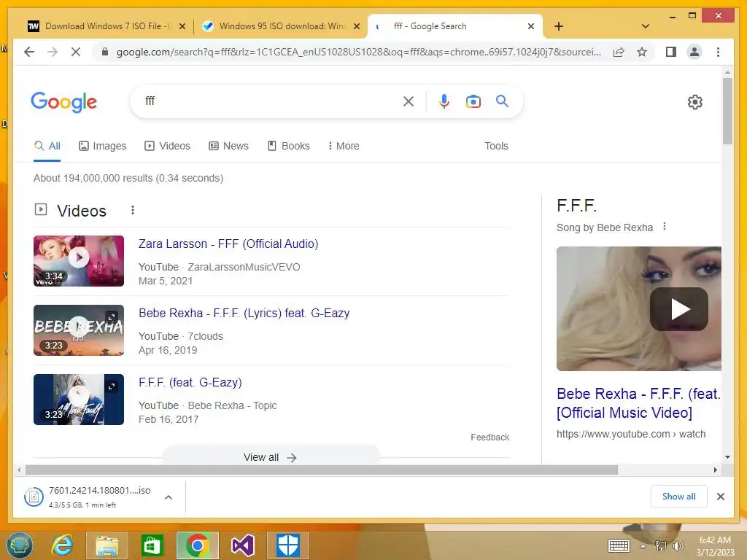Viewport: 747px width, 560px height.
Task: Play Bebe Rexha lyrics video thumbnail
Action: coord(79,330)
